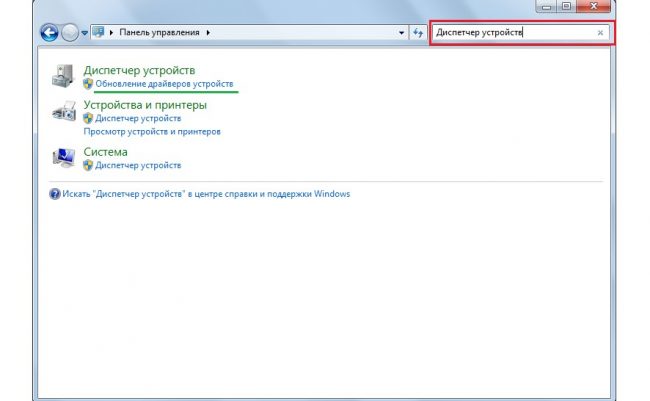650x401 pixels.
Task: Click inside the search field 'Диспетчер устройств'
Action: (x=510, y=33)
